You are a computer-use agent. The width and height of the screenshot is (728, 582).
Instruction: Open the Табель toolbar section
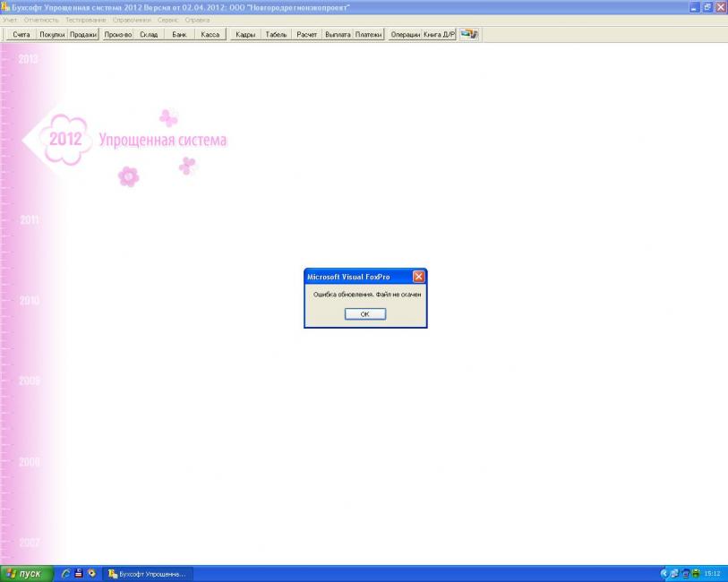tap(277, 34)
